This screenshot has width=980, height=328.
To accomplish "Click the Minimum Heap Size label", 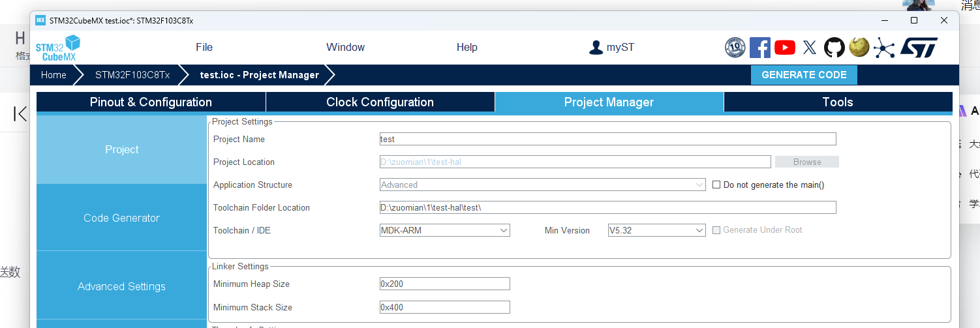I will pyautogui.click(x=251, y=284).
